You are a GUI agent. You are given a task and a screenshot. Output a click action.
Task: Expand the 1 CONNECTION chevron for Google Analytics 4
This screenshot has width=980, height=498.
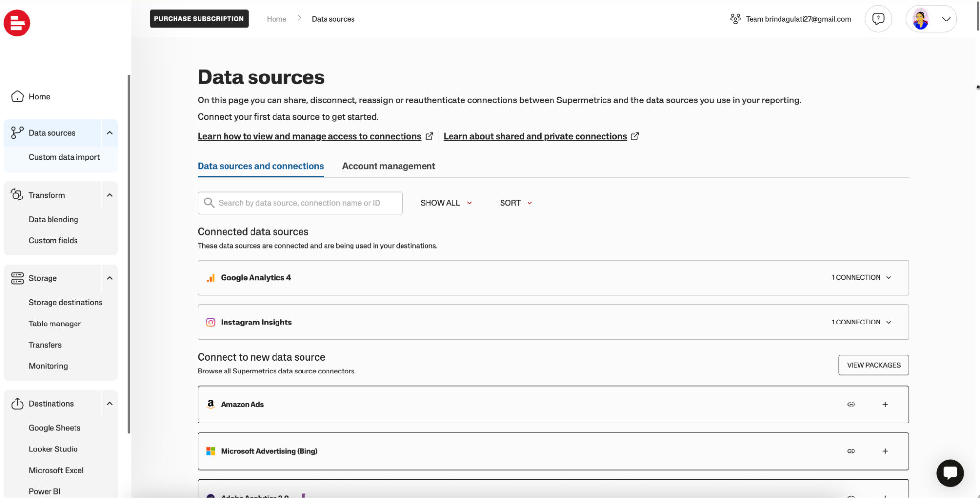[889, 277]
